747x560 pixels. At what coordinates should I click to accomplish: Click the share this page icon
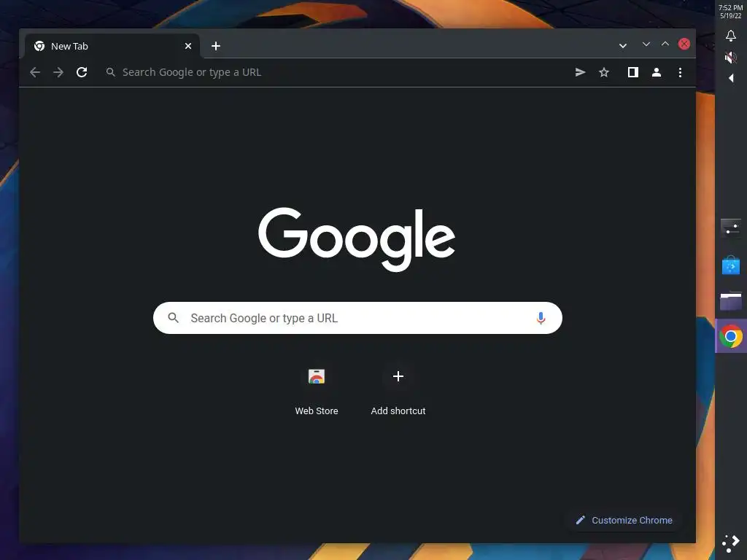(x=580, y=72)
